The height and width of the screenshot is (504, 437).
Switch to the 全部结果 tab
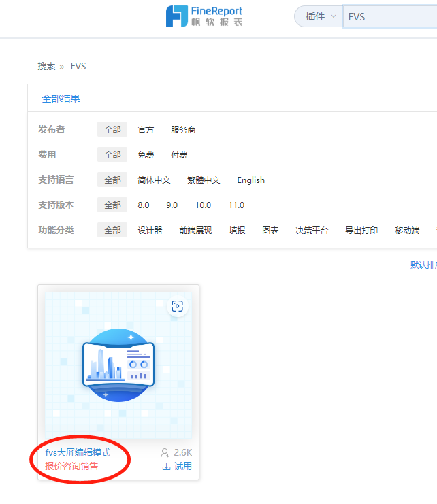pos(61,99)
